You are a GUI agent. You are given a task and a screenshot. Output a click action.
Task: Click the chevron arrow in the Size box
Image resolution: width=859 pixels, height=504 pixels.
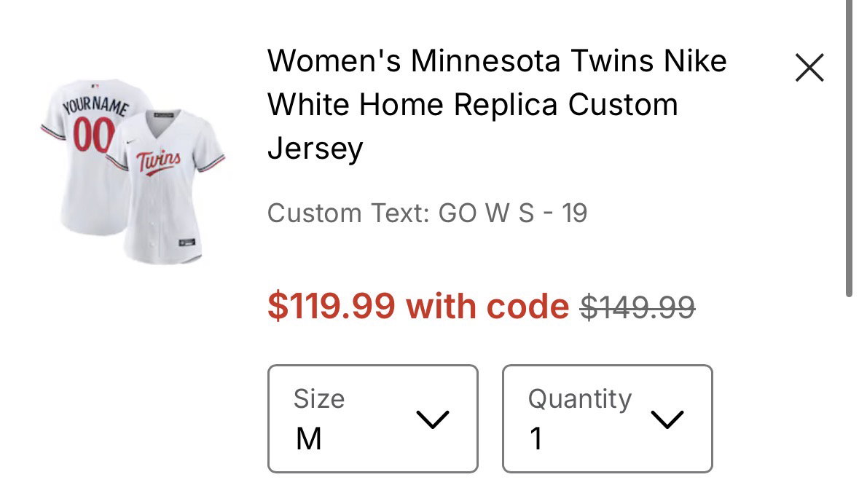433,420
